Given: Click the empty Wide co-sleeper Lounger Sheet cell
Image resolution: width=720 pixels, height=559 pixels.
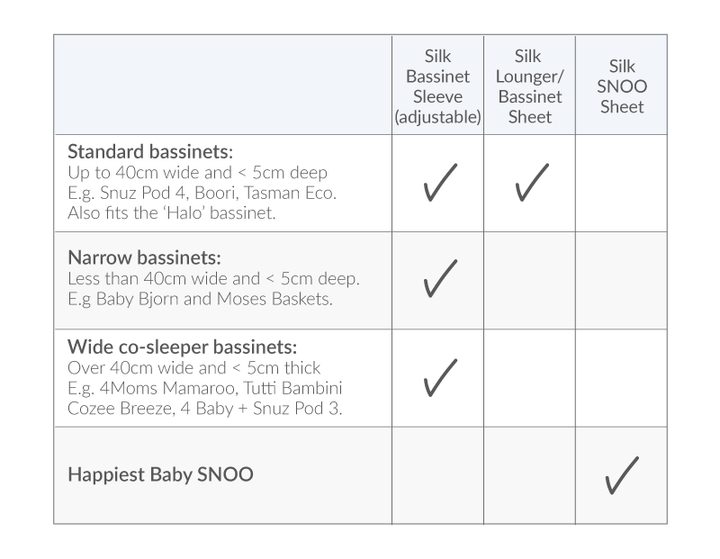Looking at the screenshot, I should [x=530, y=377].
